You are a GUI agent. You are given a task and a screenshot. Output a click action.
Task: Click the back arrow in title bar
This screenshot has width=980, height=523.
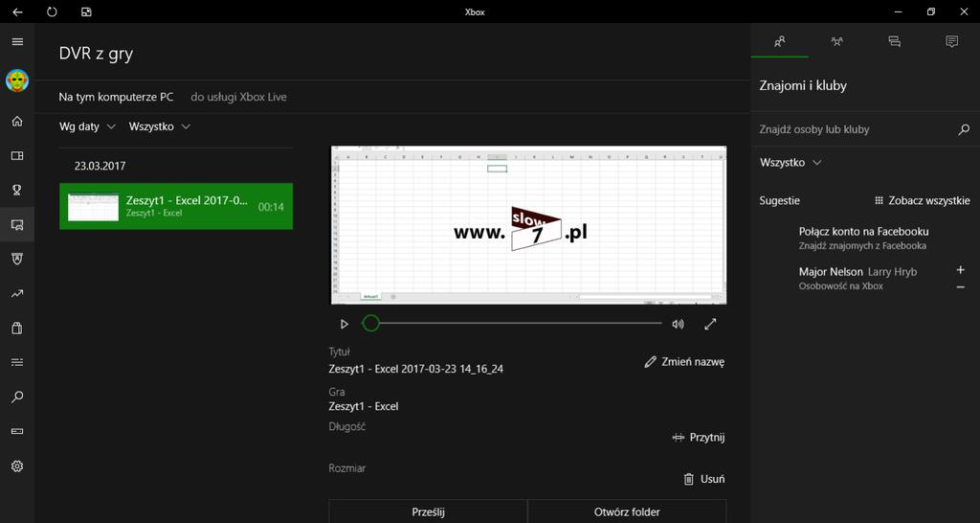(17, 11)
